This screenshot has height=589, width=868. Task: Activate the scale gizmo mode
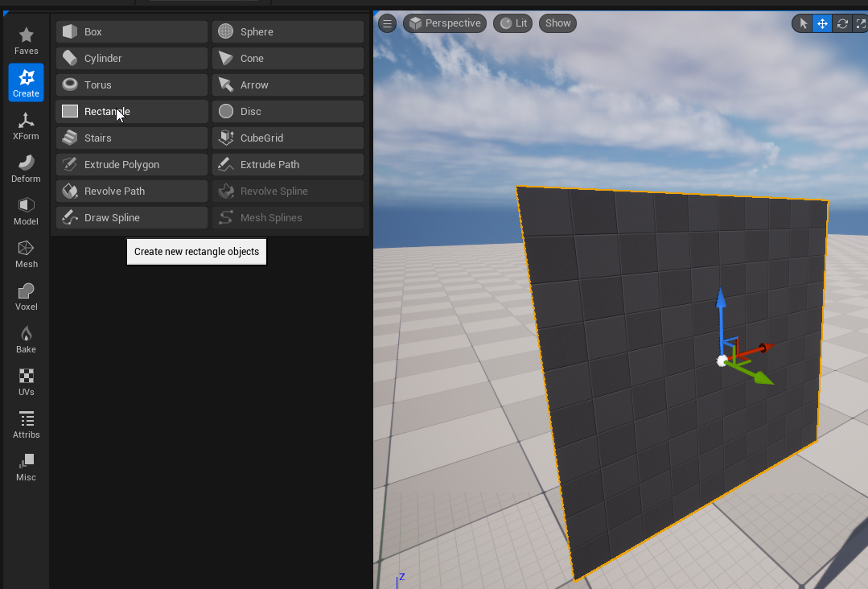[860, 23]
